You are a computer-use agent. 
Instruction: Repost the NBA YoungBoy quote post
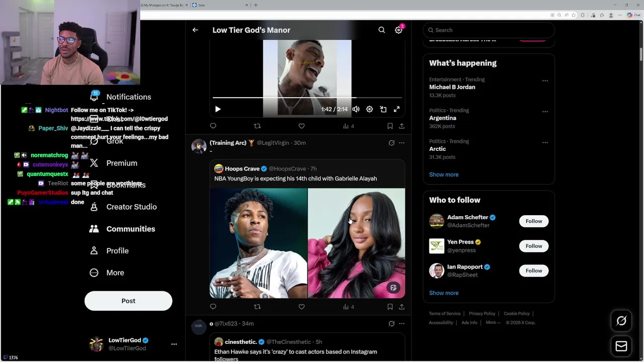coord(257,307)
